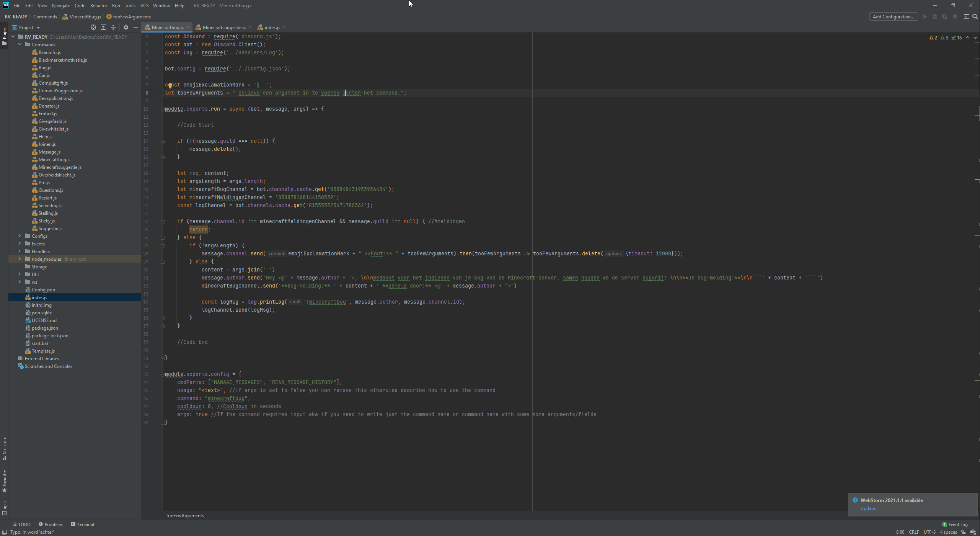
Task: Click the Update link in WebStorm notification
Action: [x=869, y=508]
